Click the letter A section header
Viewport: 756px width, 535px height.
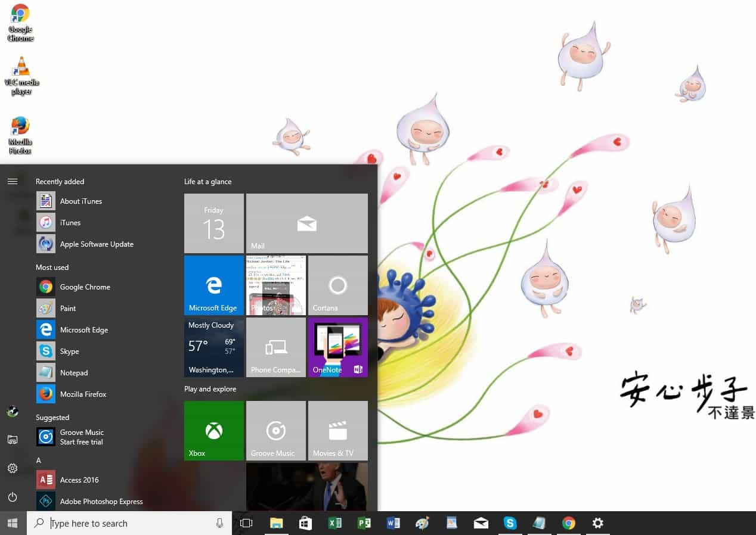point(38,461)
